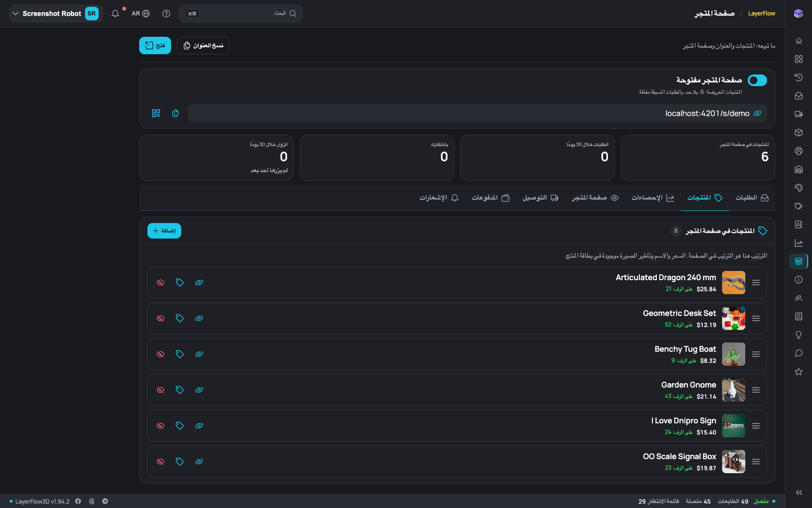Switch to the الطلبات tab

tap(752, 198)
